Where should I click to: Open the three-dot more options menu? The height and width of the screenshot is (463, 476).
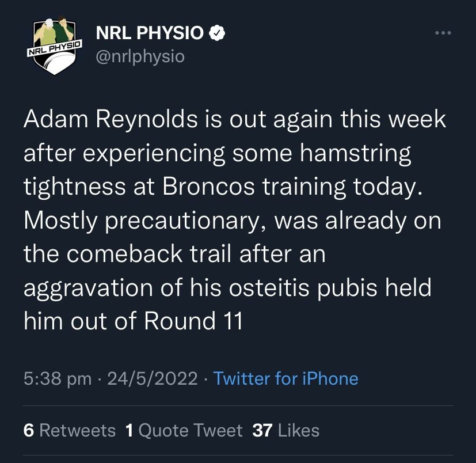pos(443,33)
